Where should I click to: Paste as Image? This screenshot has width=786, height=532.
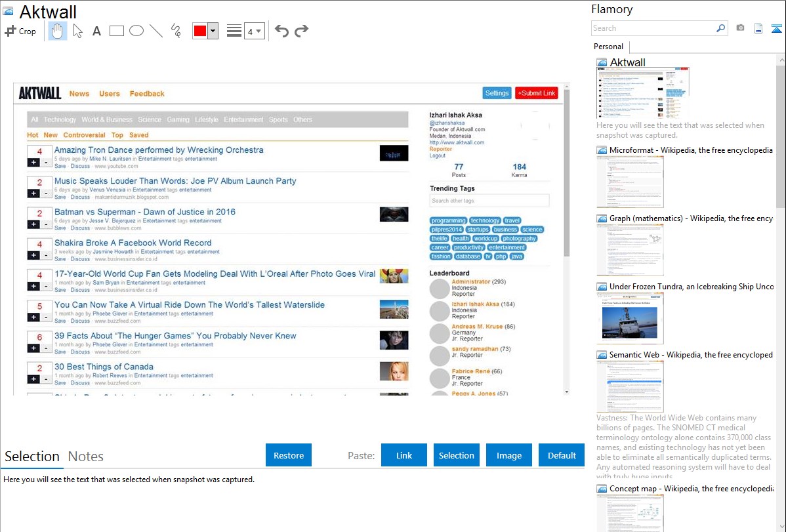(x=508, y=455)
